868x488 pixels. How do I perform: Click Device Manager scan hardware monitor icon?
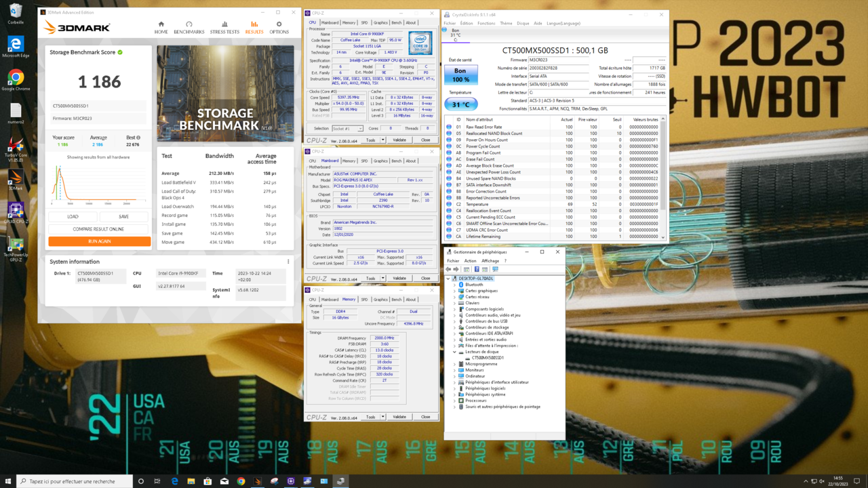click(x=495, y=269)
